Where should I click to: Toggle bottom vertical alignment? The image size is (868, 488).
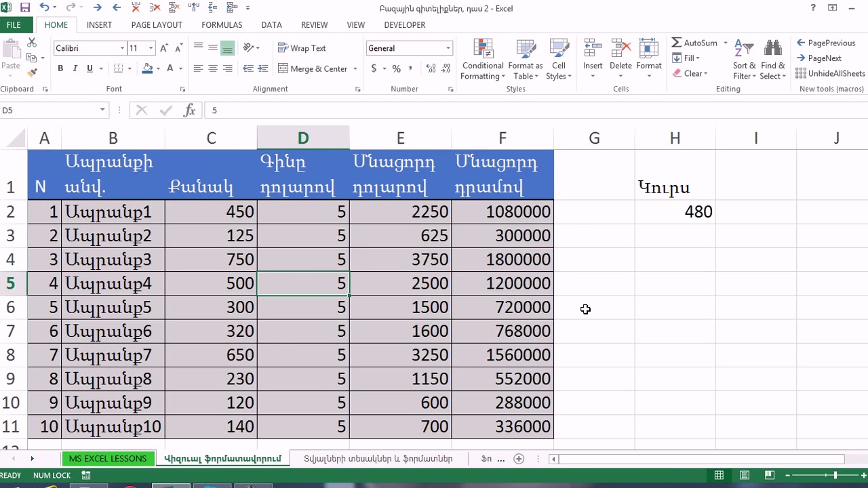pyautogui.click(x=227, y=47)
